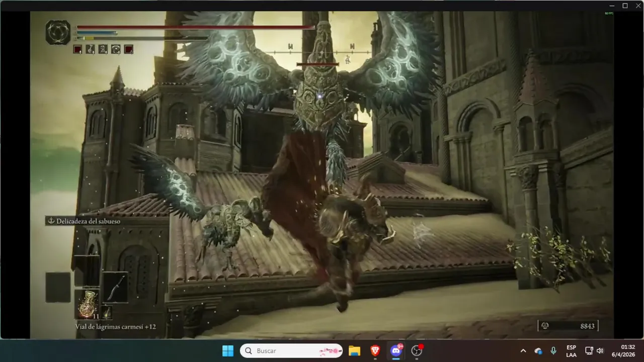The image size is (644, 362).
Task: Click the small secondary flask slot
Action: pos(107,312)
